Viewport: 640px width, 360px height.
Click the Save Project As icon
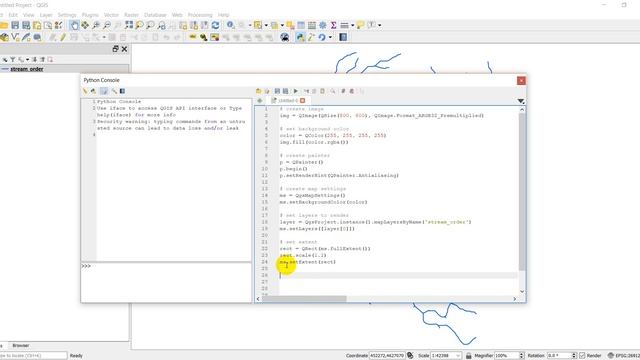26,25
